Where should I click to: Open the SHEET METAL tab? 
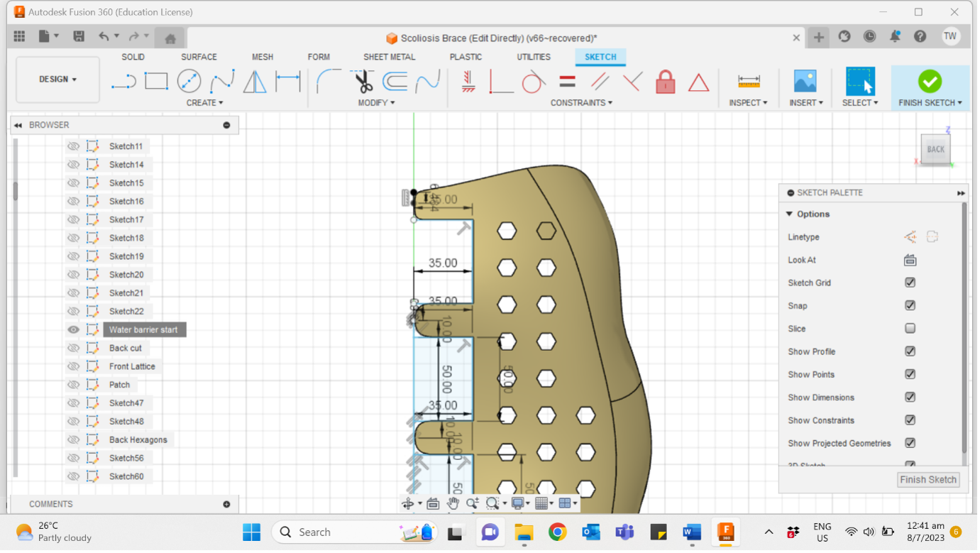click(389, 57)
